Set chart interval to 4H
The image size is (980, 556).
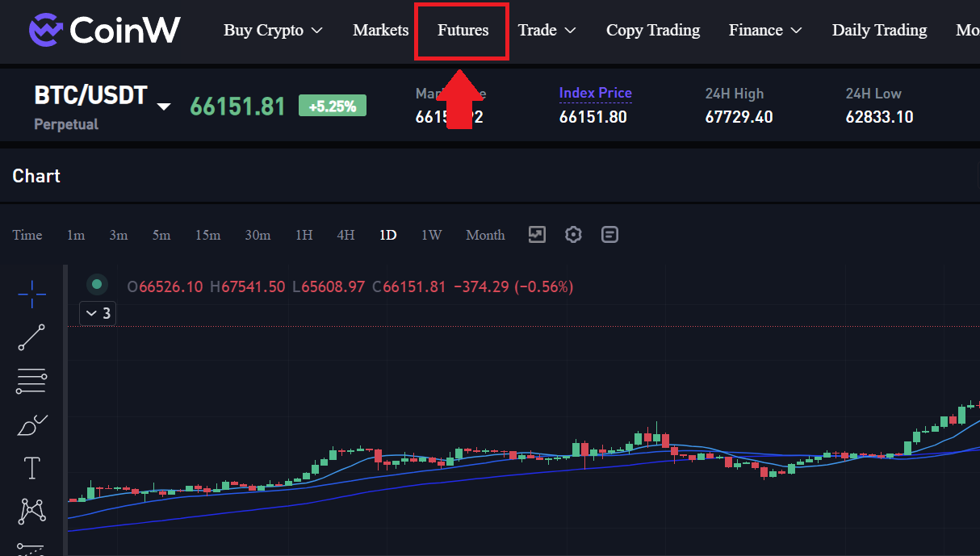tap(346, 235)
